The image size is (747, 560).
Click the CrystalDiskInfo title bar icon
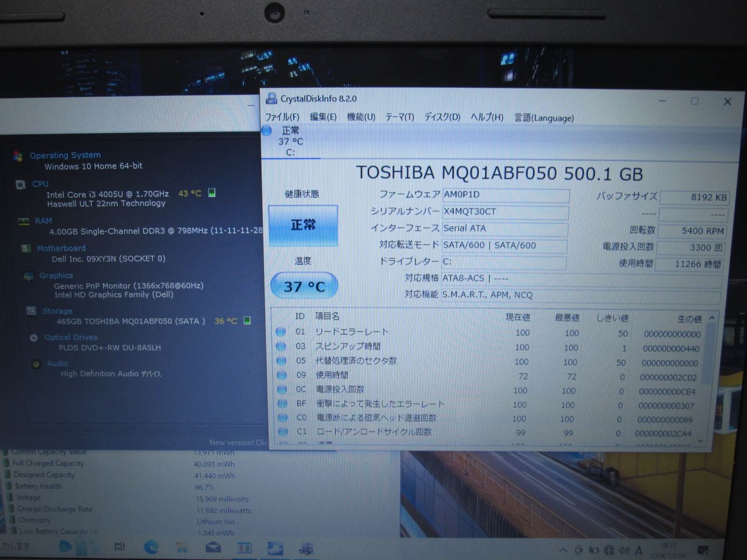click(271, 98)
